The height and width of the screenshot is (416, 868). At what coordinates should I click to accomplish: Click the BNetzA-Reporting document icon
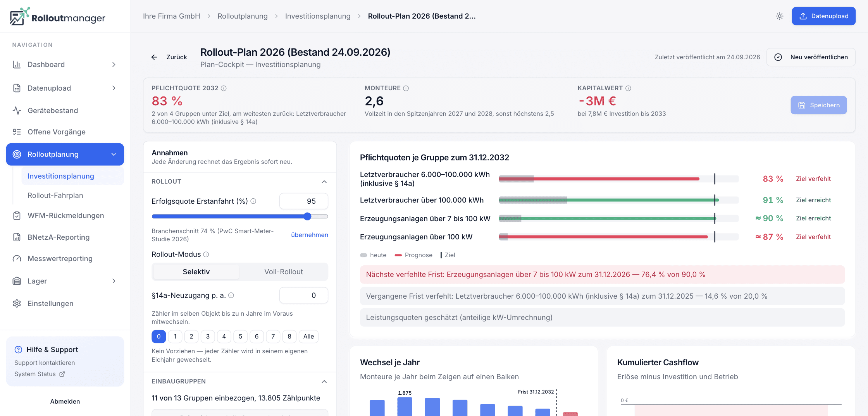tap(17, 237)
